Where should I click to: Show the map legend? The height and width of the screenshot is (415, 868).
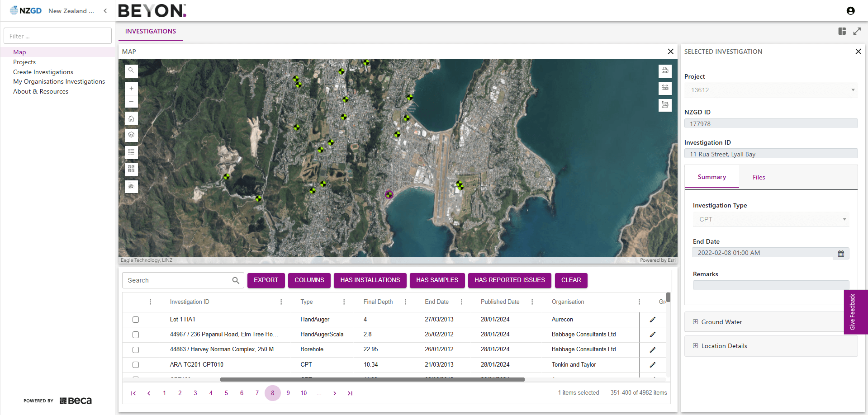131,152
